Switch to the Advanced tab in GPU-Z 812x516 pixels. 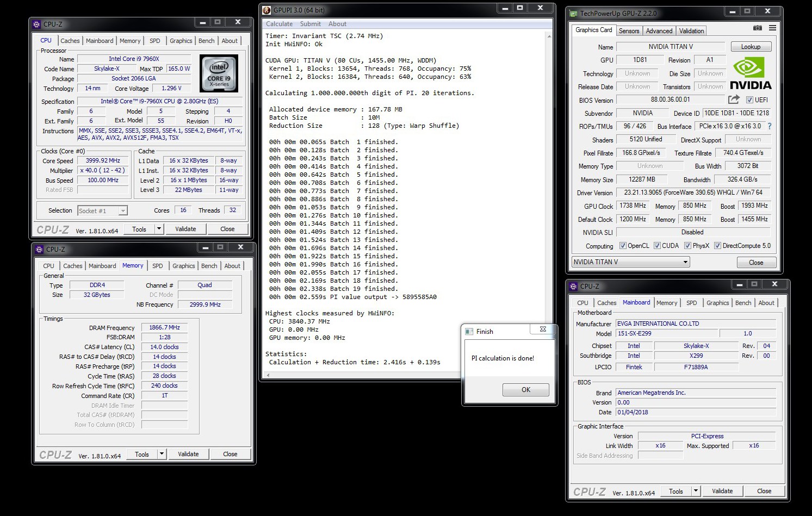[x=659, y=31]
